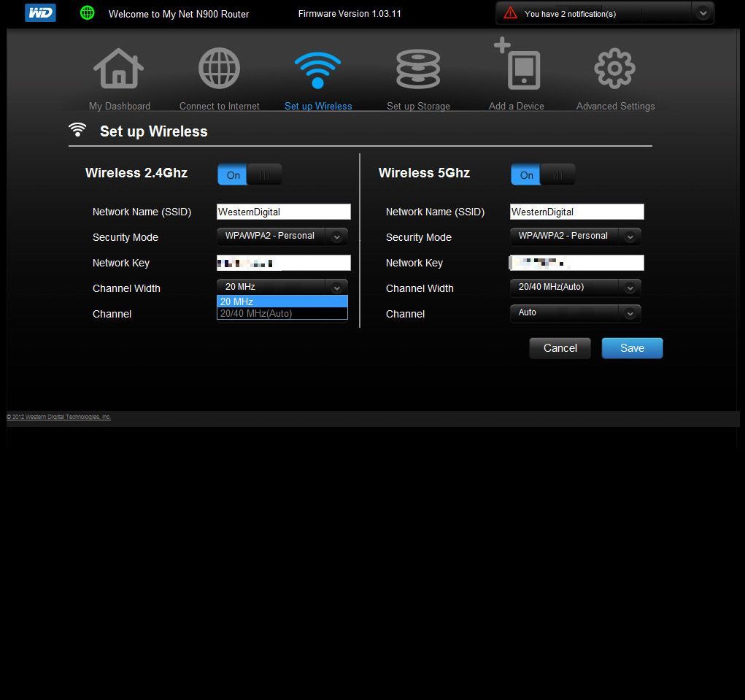Click the green globe internet status icon
Viewport: 745px width, 700px height.
[x=87, y=13]
